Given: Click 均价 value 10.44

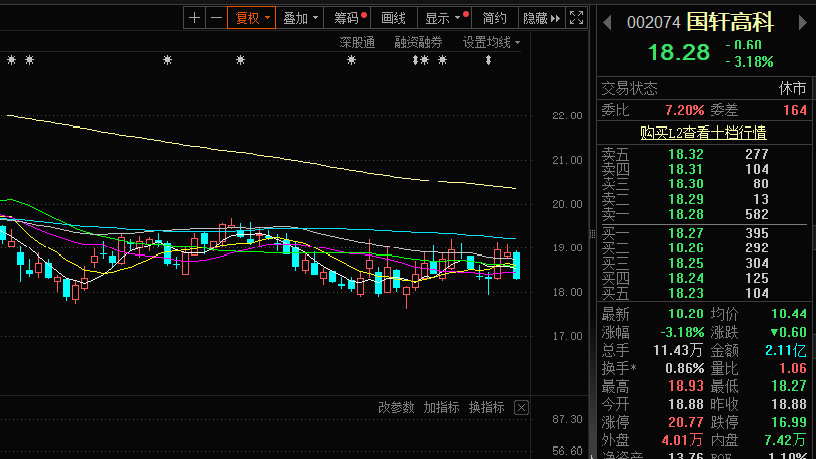Looking at the screenshot, I should point(789,314).
